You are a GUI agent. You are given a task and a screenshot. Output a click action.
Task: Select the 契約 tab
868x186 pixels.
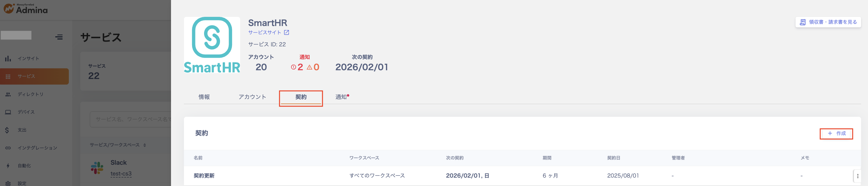(301, 97)
